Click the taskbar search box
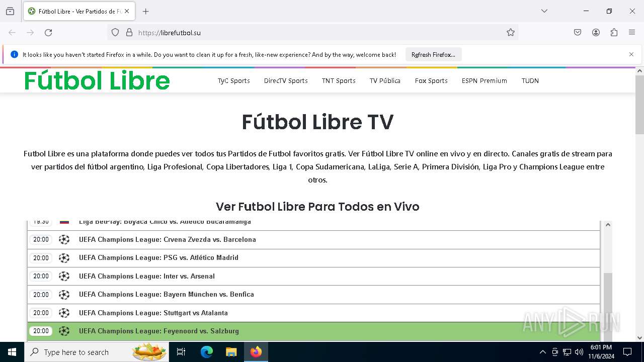This screenshot has width=644, height=362. [97, 352]
